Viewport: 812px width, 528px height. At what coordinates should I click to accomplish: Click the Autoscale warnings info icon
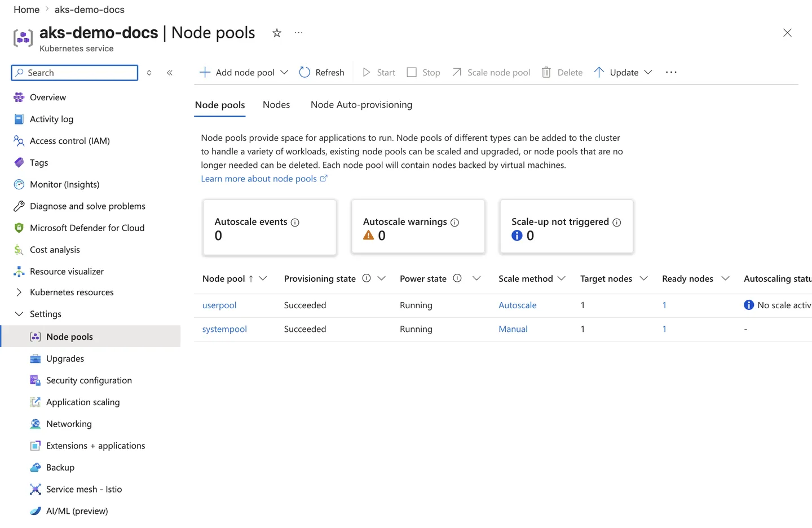(x=454, y=223)
